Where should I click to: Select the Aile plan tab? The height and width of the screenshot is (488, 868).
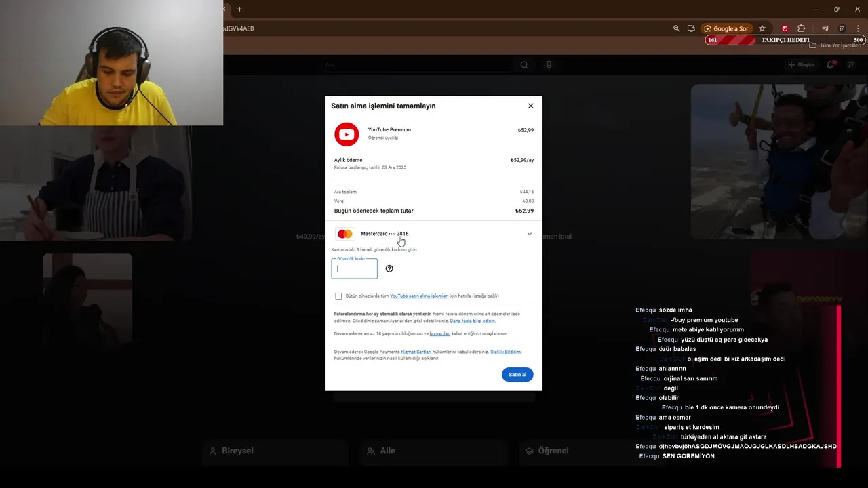coord(434,451)
